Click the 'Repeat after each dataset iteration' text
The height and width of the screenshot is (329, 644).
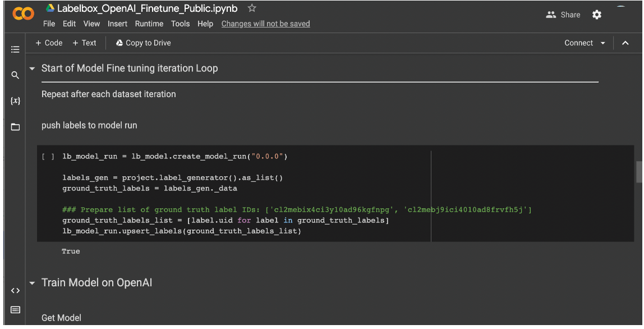tap(108, 94)
